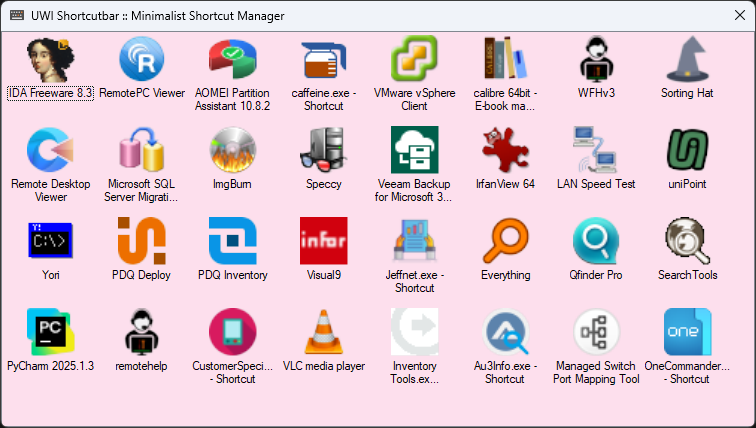Open SearchTools magnifier icon
This screenshot has height=428, width=756.
tap(687, 241)
